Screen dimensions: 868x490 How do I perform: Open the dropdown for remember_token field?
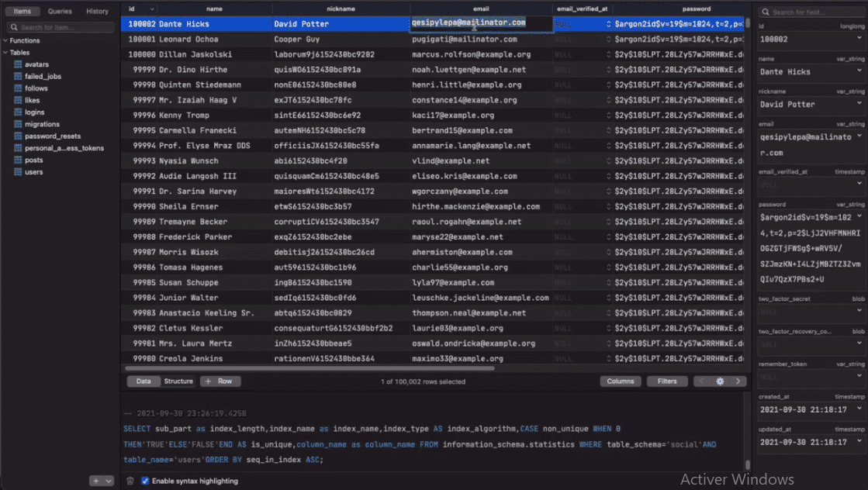point(859,376)
